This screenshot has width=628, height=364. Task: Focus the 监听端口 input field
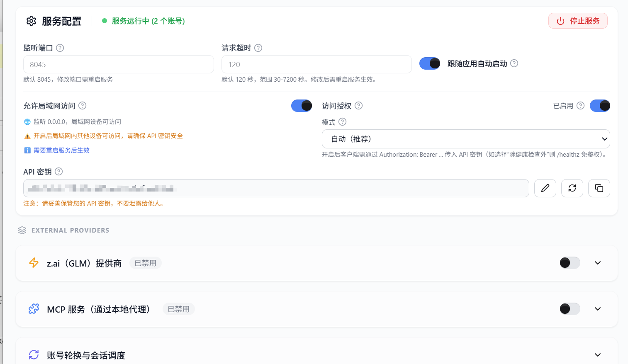pyautogui.click(x=119, y=64)
